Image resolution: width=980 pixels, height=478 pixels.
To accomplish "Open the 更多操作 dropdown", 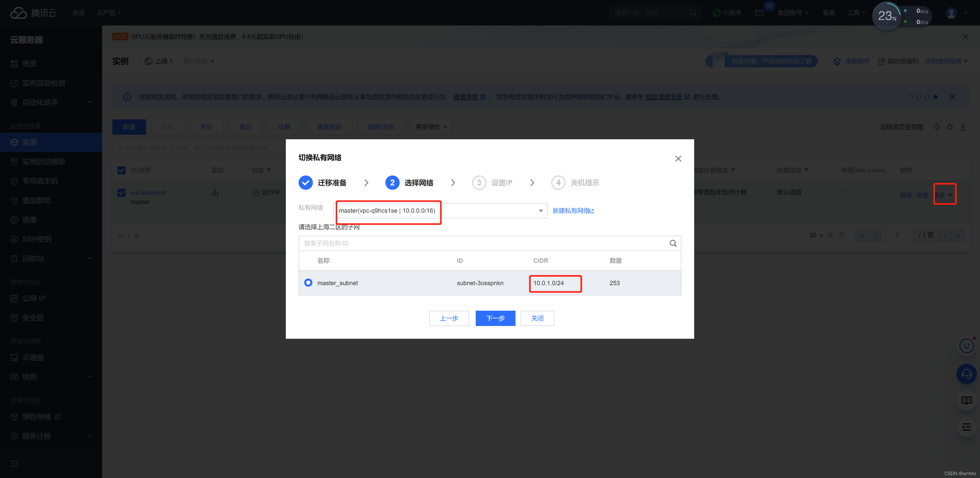I will point(431,127).
